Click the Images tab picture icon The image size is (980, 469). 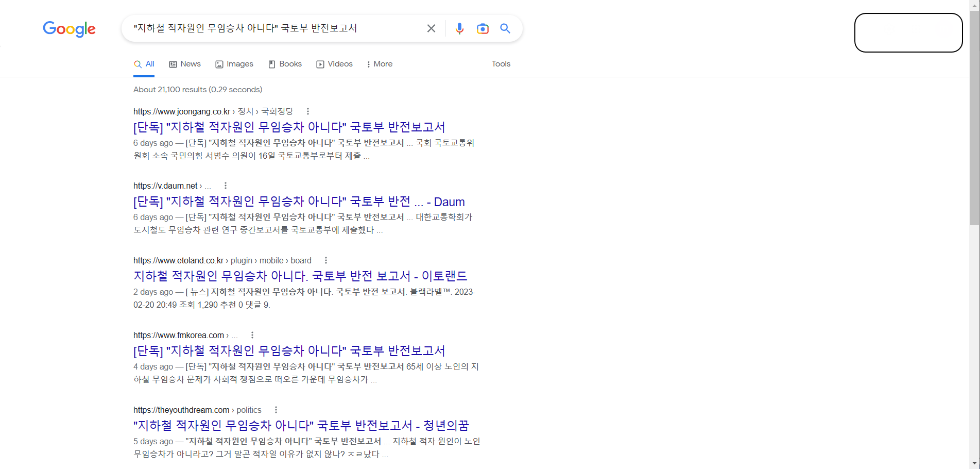coord(219,64)
